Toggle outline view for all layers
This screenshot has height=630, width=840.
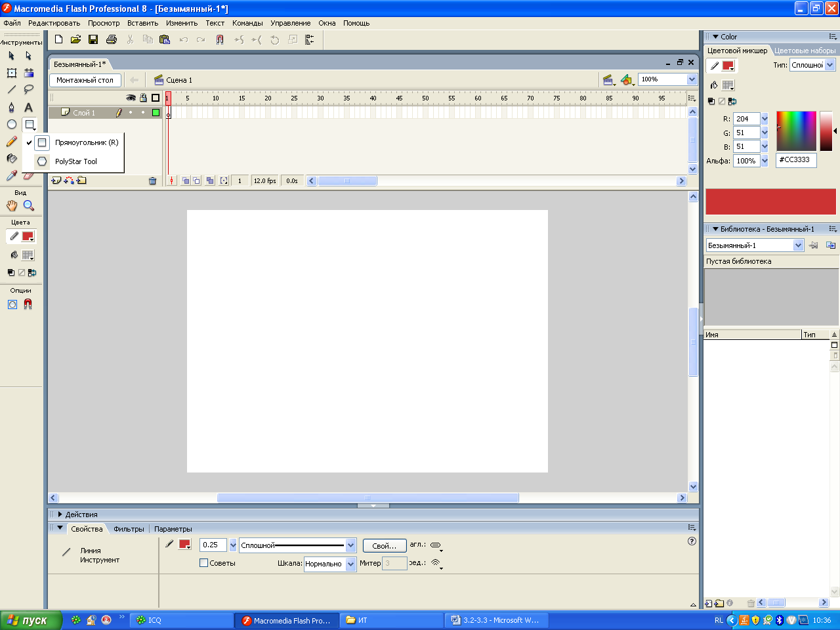coord(156,98)
